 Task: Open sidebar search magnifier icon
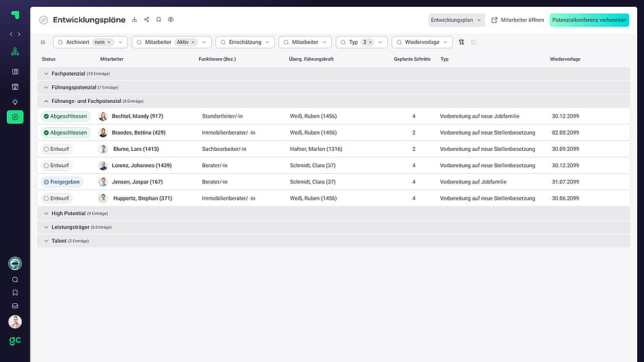click(x=15, y=279)
